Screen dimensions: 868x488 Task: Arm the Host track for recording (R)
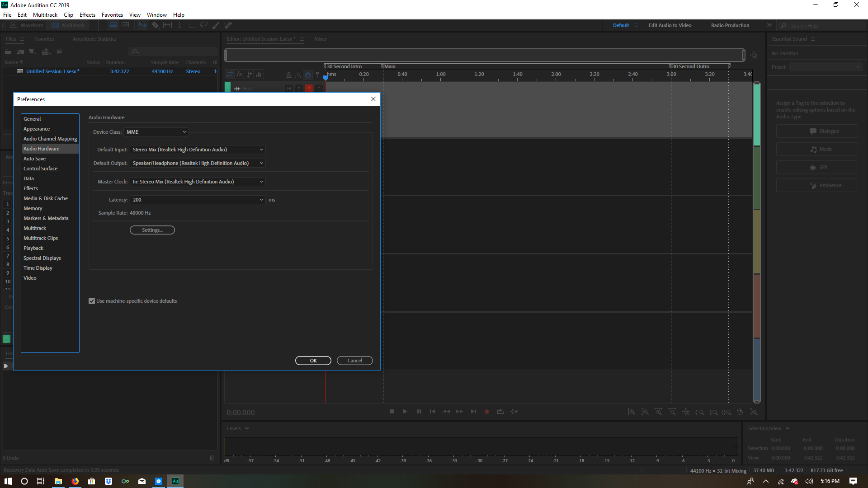[x=309, y=89]
